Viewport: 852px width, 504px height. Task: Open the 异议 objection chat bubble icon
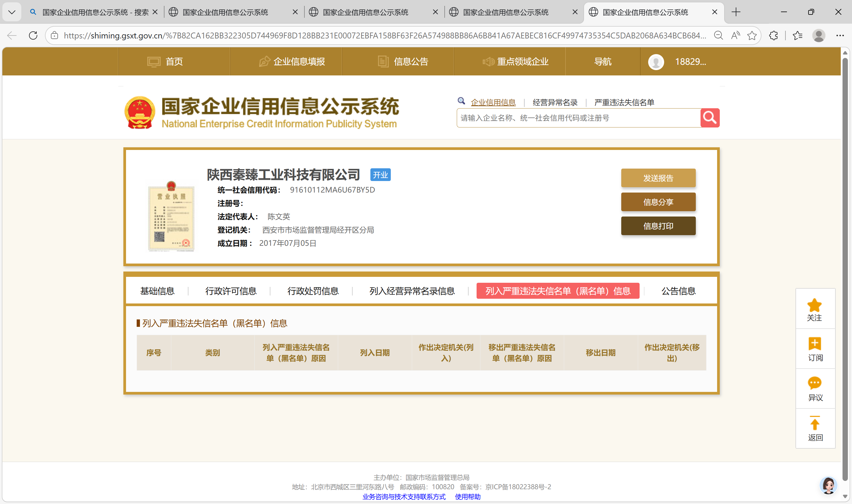tap(814, 383)
